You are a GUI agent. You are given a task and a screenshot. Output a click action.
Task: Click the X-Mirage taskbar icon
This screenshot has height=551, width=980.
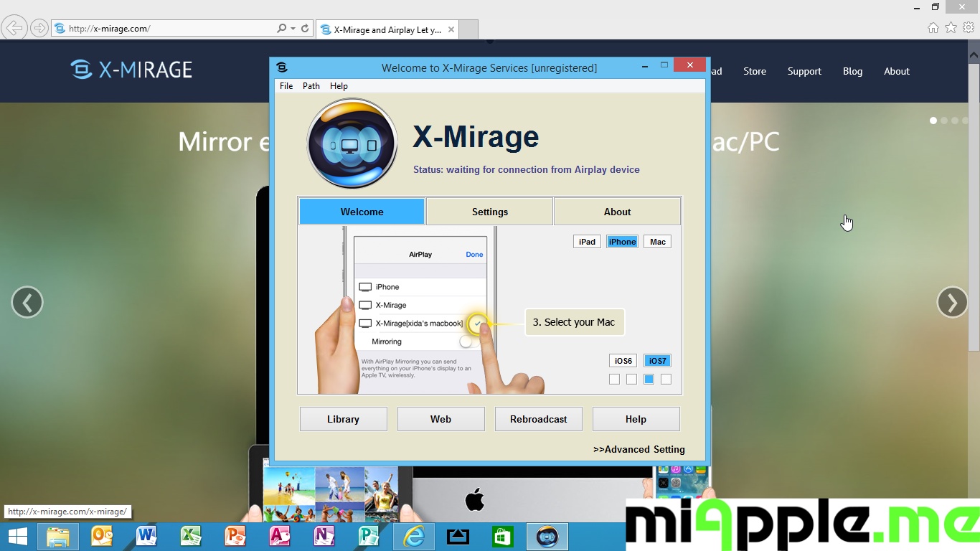pyautogui.click(x=547, y=537)
